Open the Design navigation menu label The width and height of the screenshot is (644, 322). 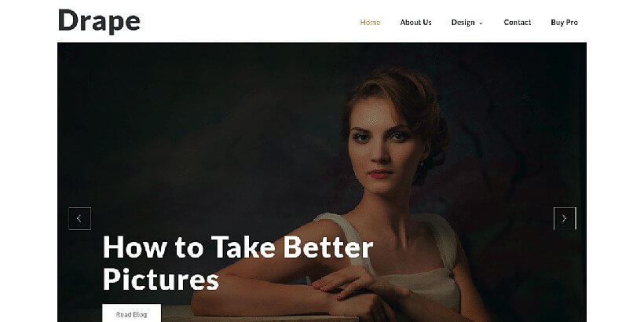(x=463, y=23)
